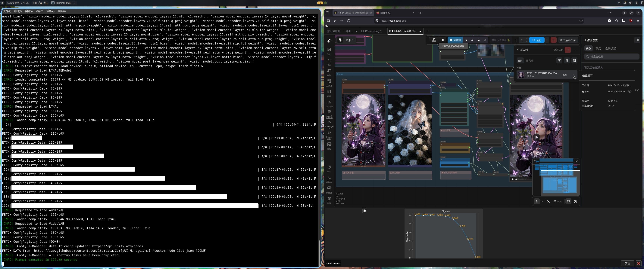Open the three-dot menu in 任务队列 header

click(x=575, y=50)
